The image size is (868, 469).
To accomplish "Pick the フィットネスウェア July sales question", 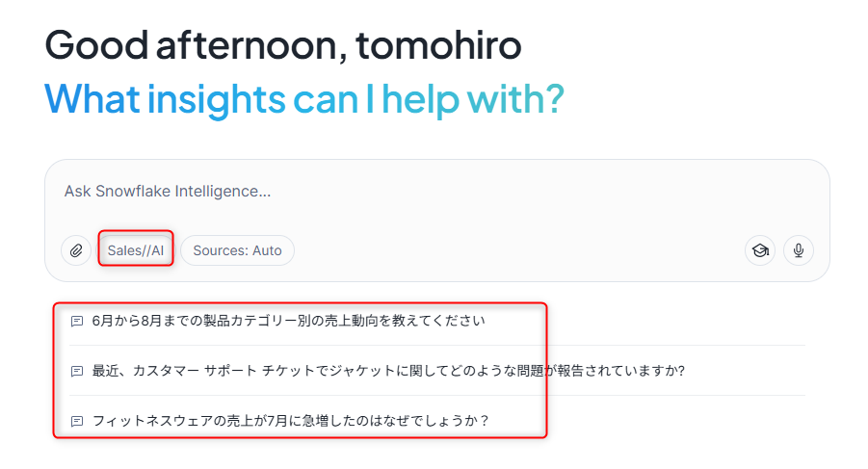I will 291,421.
